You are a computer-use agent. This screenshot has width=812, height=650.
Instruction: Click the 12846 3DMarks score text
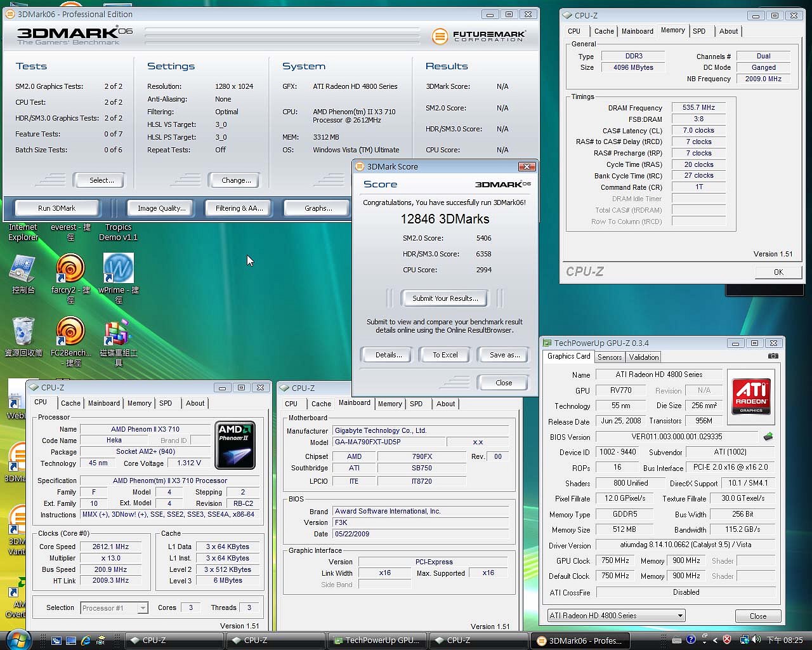point(445,219)
